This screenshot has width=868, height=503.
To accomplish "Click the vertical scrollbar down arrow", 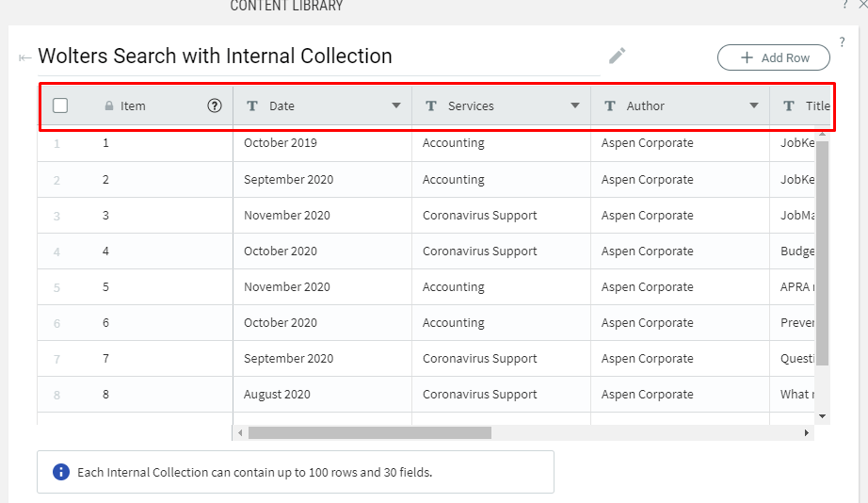I will pyautogui.click(x=822, y=415).
